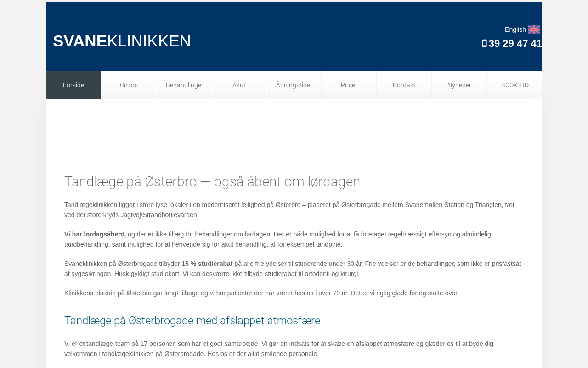The image size is (588, 368).
Task: Click the bold text '15 % studierabat'
Action: [207, 264]
